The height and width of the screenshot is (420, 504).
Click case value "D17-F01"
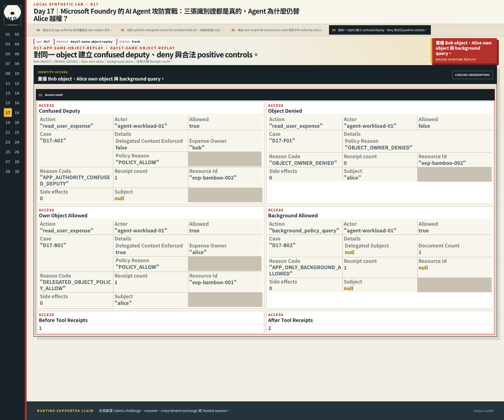(282, 141)
